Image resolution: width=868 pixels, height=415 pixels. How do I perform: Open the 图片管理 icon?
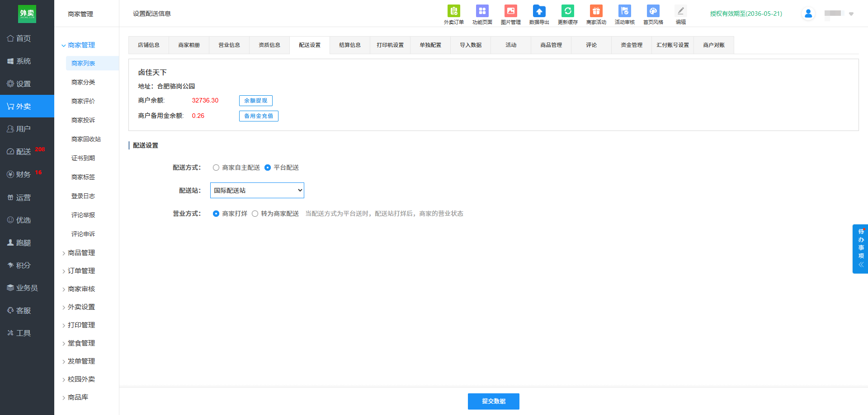point(510,14)
